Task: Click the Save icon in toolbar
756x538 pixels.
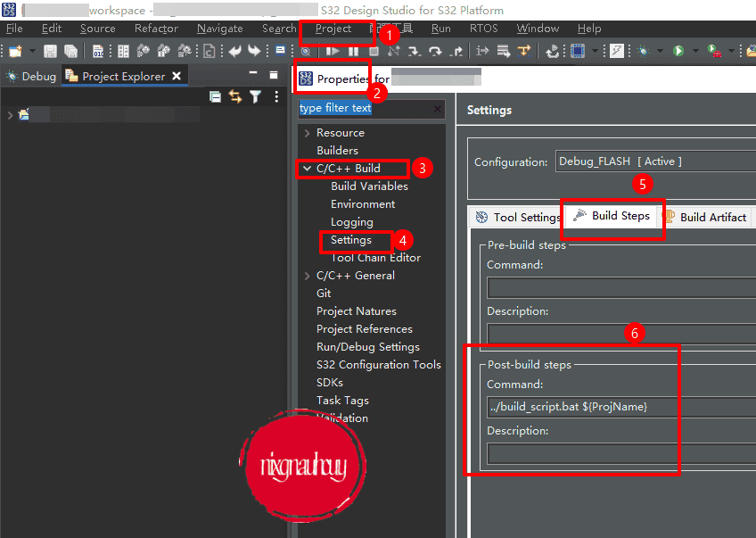Action: [50, 52]
